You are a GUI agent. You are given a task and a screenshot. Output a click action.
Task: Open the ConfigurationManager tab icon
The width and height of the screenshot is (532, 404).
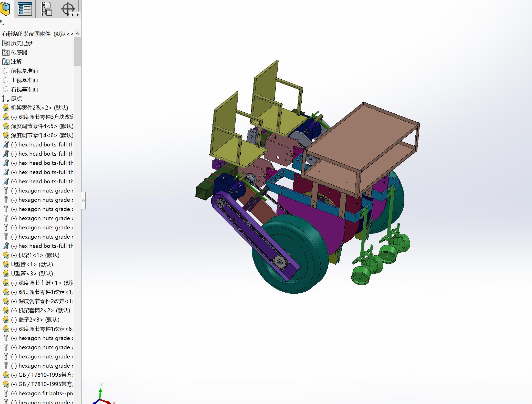pyautogui.click(x=46, y=9)
